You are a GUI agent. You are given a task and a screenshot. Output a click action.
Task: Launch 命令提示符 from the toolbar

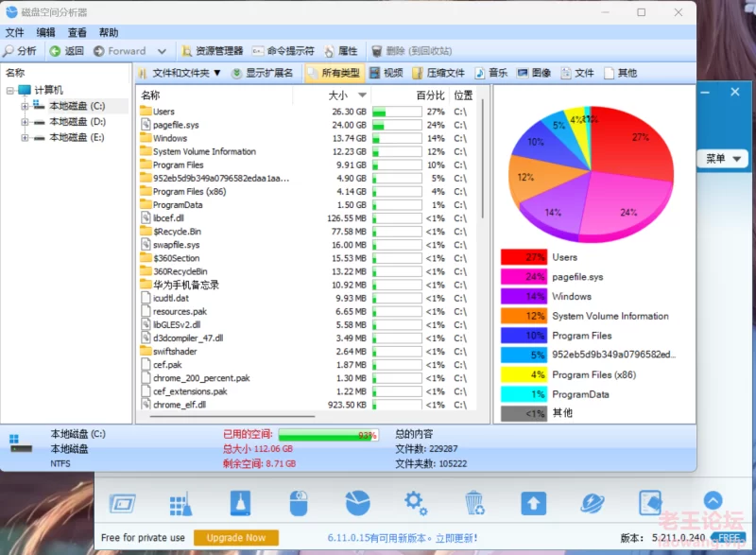tap(283, 51)
